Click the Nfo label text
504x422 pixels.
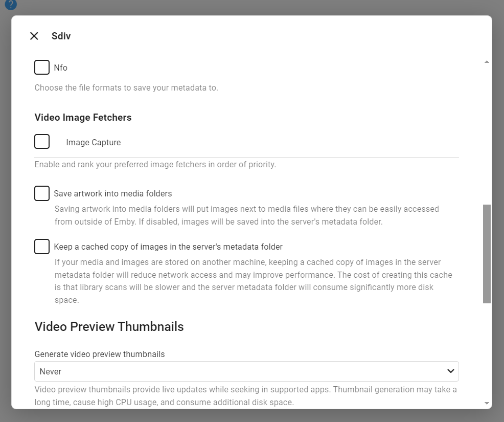[60, 68]
